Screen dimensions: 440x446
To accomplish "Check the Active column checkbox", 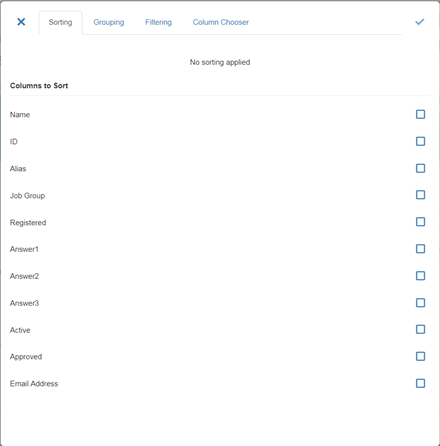I will (x=420, y=330).
